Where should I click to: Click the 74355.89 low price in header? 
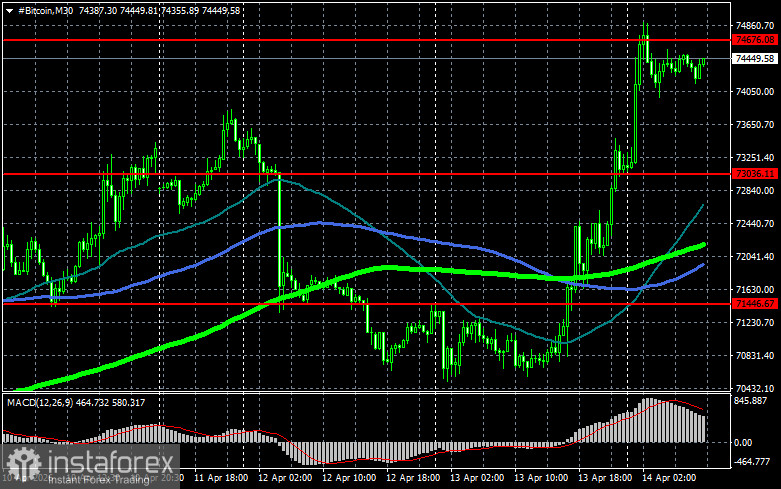pyautogui.click(x=180, y=10)
